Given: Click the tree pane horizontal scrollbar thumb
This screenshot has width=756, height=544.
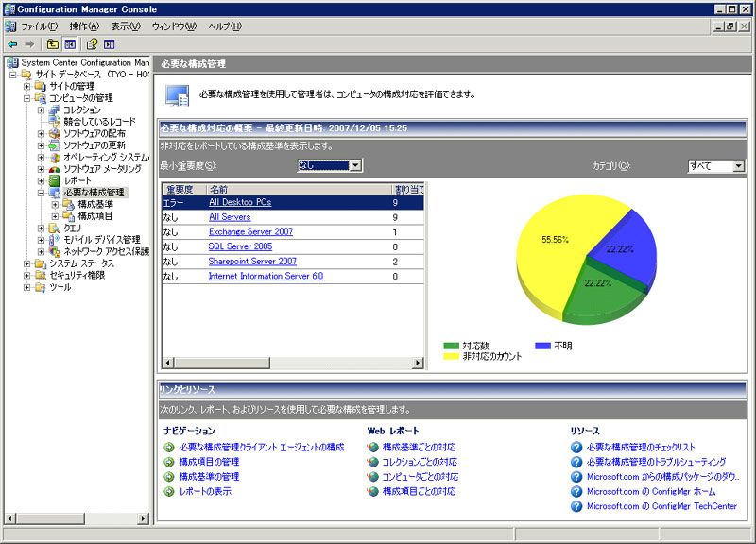Looking at the screenshot, I should (50, 518).
